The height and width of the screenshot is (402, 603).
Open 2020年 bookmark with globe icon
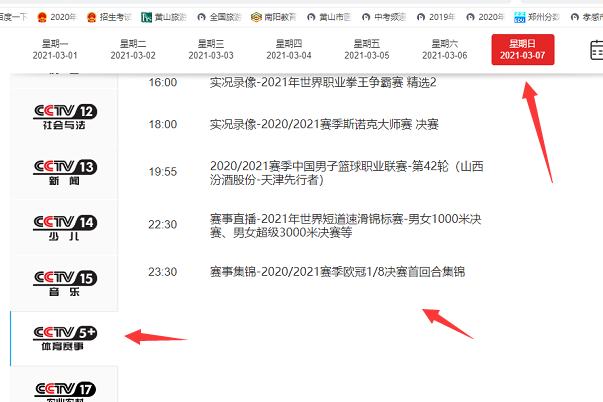pos(485,17)
